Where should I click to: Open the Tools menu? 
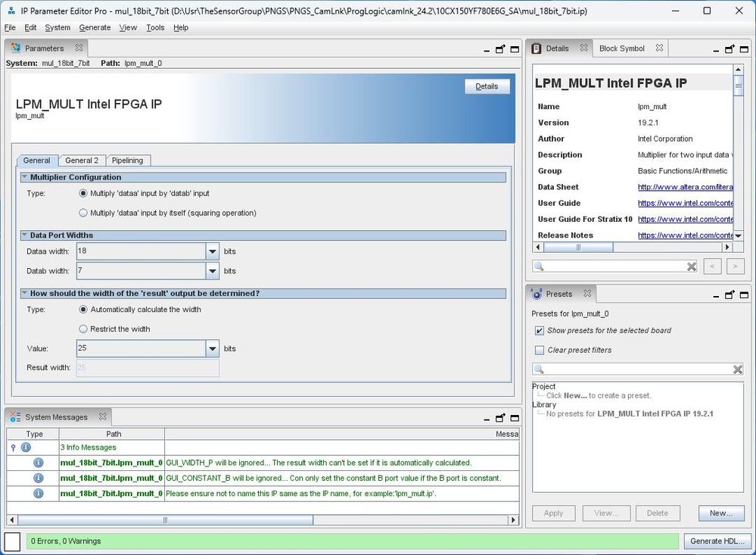[155, 27]
